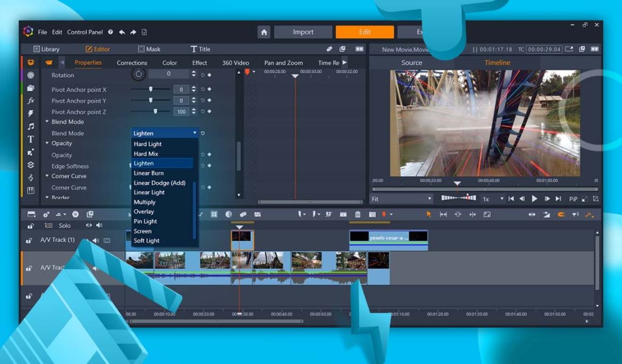Toggle the keyframe diamond for Pivot Anchor point X
The height and width of the screenshot is (364, 622).
[210, 89]
